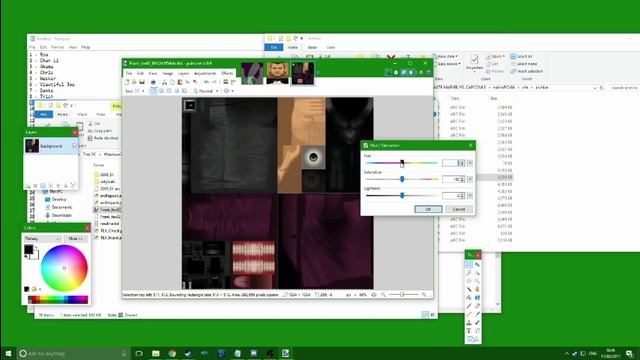Open the image list dropdown arrow beside thumbnails
The image size is (640, 360).
(x=318, y=73)
